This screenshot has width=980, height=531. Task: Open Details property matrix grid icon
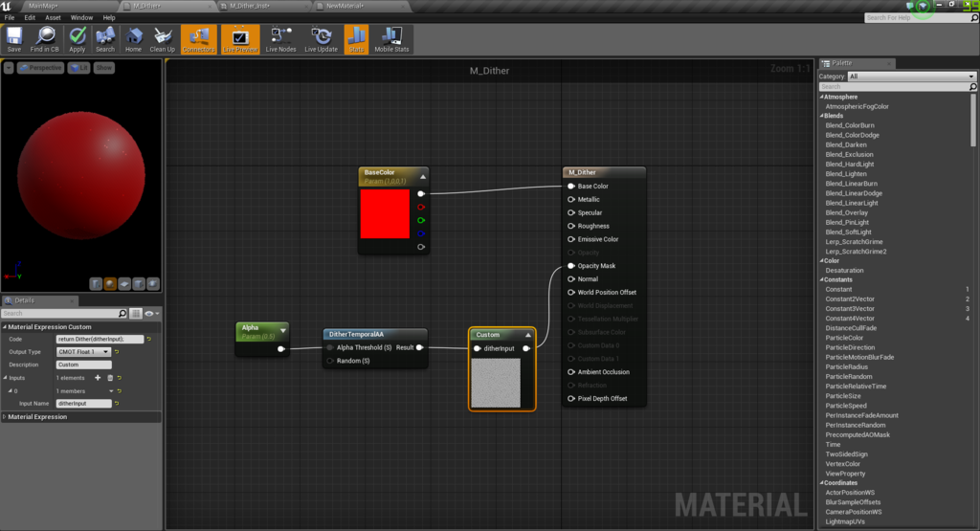[136, 314]
